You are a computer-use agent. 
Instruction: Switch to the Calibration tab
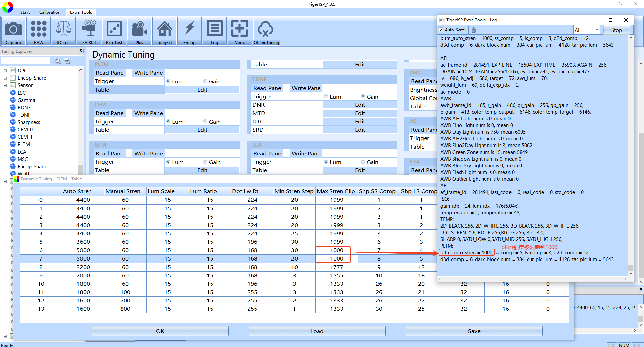pos(50,12)
